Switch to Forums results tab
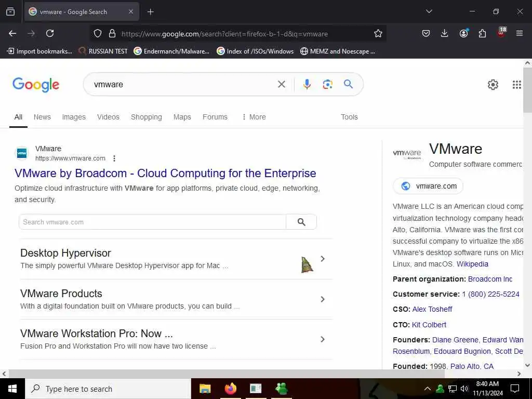Screen dimensions: 532x399 tap(215, 117)
